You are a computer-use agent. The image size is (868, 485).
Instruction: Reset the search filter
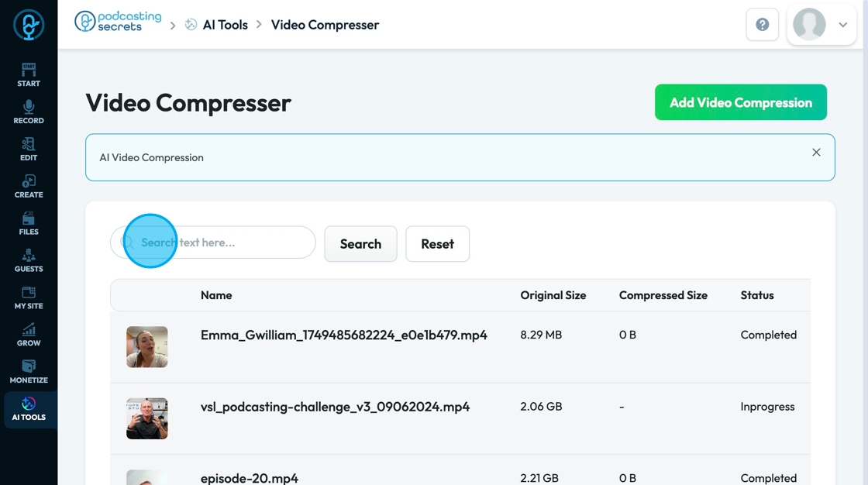[x=437, y=244]
